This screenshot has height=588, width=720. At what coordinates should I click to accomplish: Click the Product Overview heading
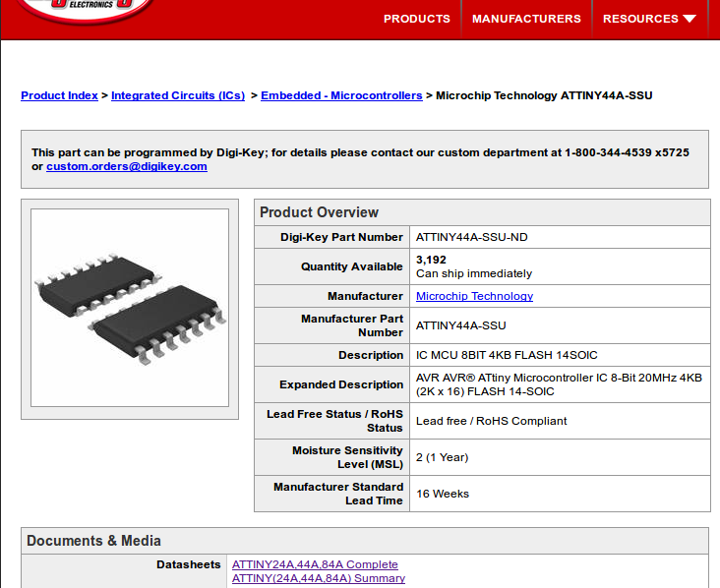319,212
